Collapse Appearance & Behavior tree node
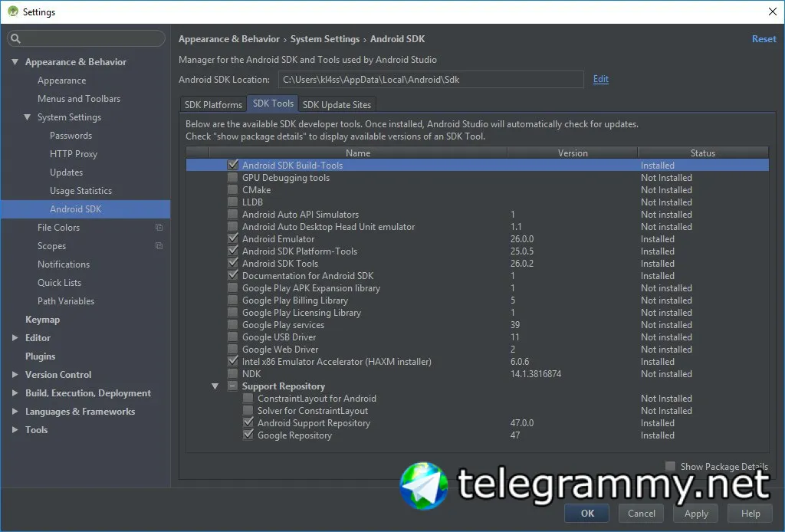This screenshot has width=785, height=532. [15, 61]
